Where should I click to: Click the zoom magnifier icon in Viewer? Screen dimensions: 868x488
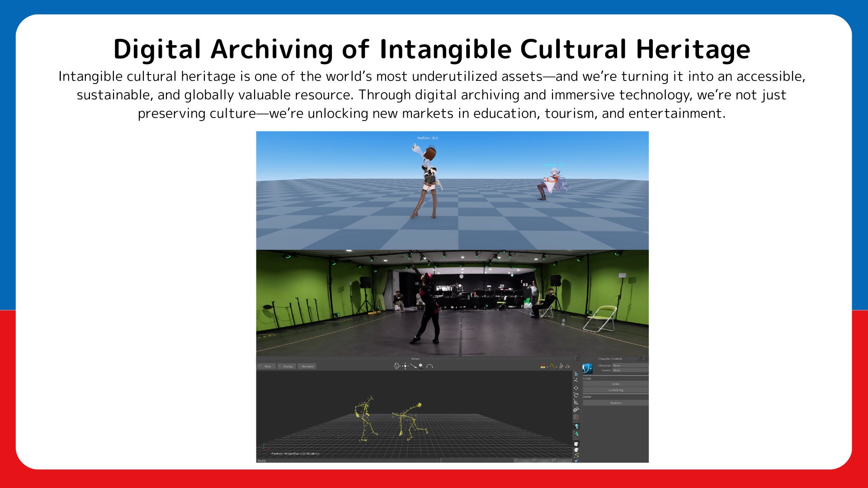(421, 366)
